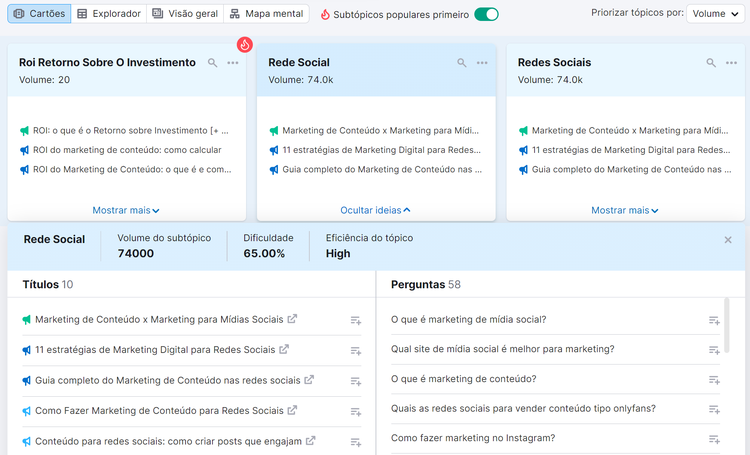Add question 'Como fazer marketing no Instagram?' to list
750x455 pixels.
click(714, 439)
